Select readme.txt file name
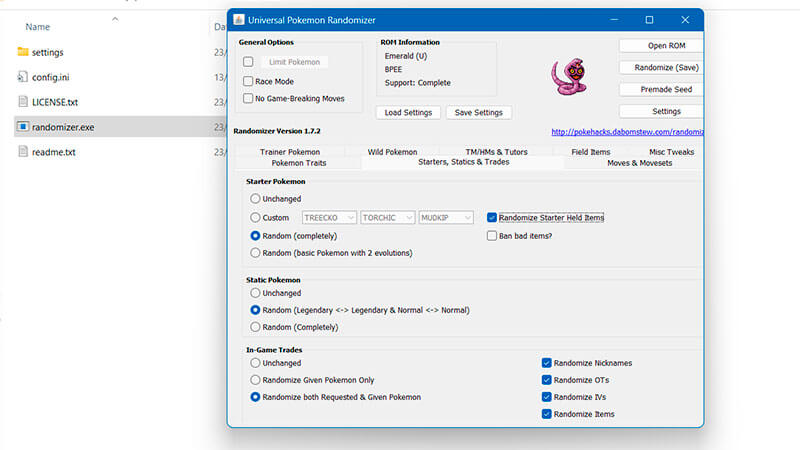Screen dimensions: 800x450 (54, 152)
